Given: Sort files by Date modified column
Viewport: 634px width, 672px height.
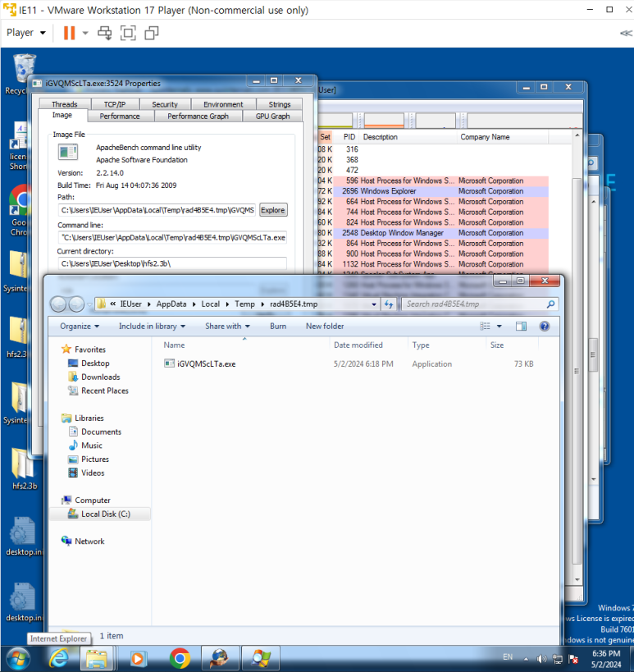Looking at the screenshot, I should (358, 345).
